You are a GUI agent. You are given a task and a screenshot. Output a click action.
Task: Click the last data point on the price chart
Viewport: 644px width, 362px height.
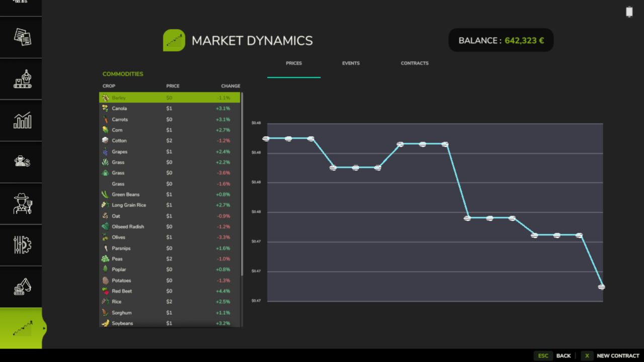pyautogui.click(x=601, y=287)
